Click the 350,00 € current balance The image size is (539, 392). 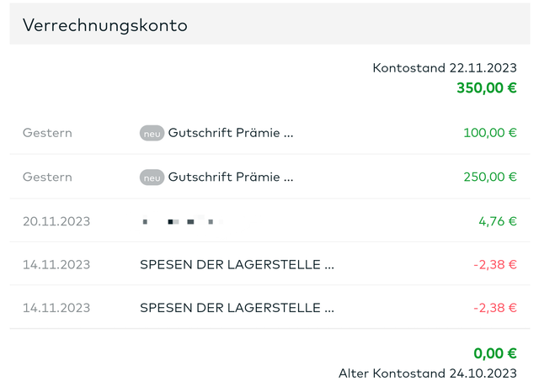tap(487, 87)
